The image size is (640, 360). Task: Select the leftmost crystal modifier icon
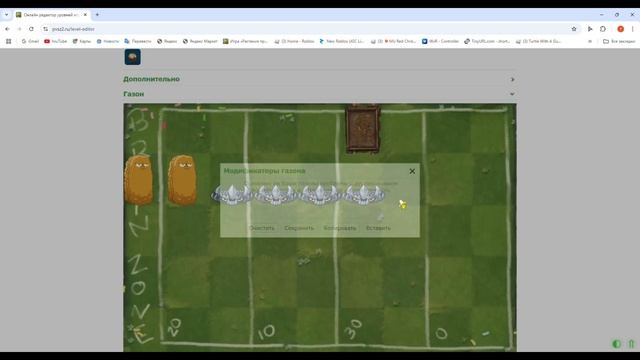[x=232, y=194]
